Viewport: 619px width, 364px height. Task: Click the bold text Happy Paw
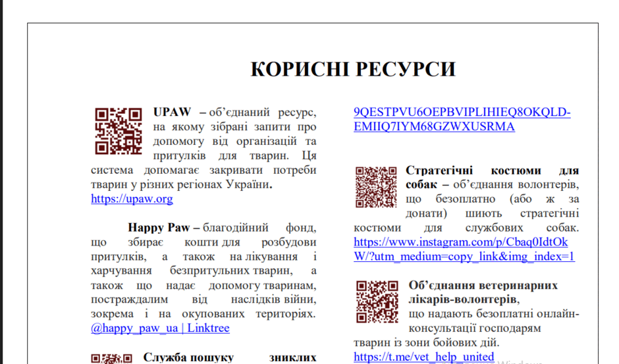159,227
